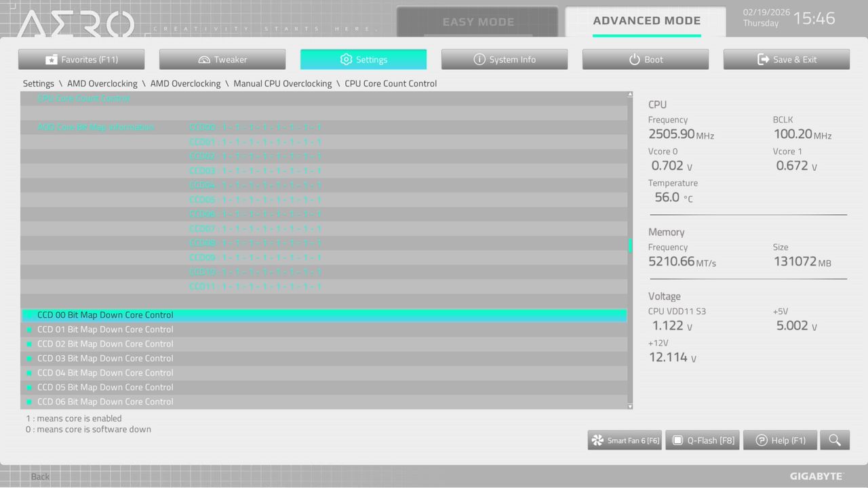Click the Favorites camera-star icon
This screenshot has width=868, height=488.
coord(51,59)
